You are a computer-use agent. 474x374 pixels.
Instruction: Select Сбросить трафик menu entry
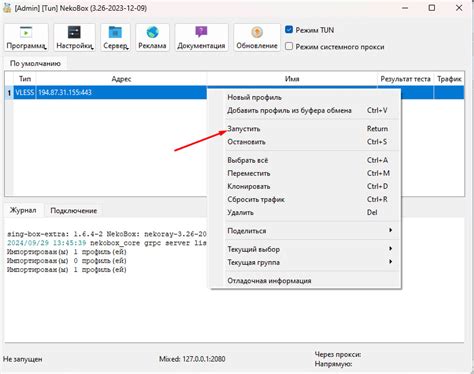pos(305,199)
